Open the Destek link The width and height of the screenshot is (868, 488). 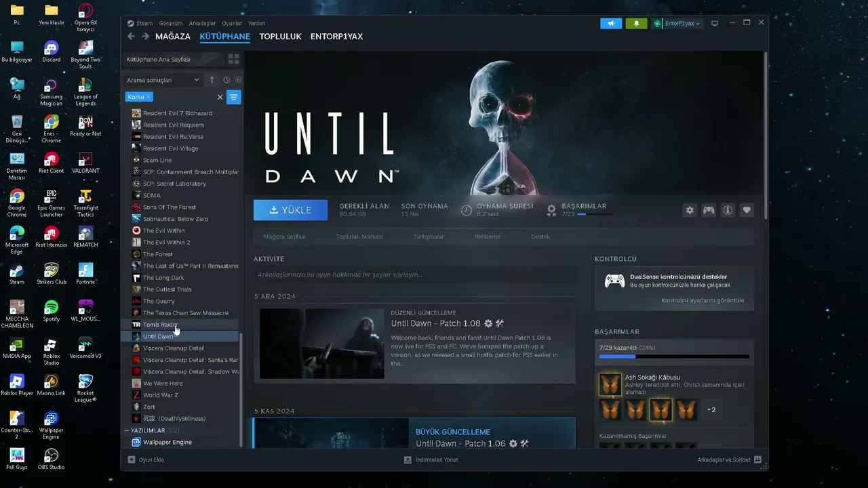pos(541,237)
